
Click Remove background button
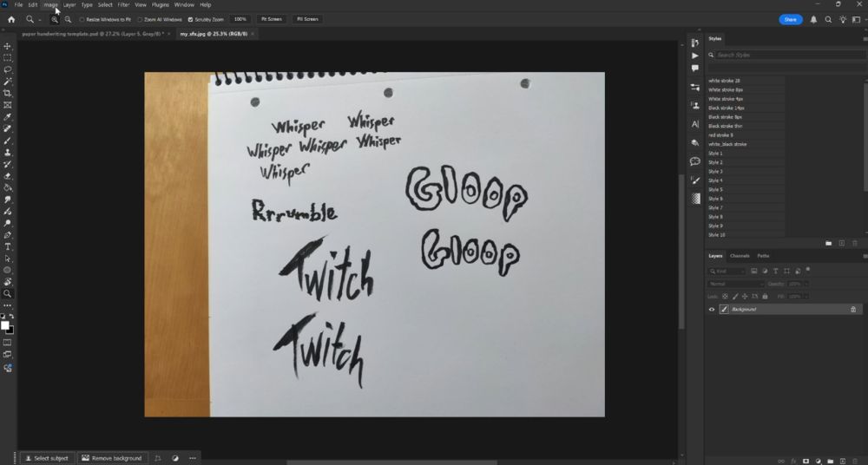[112, 458]
